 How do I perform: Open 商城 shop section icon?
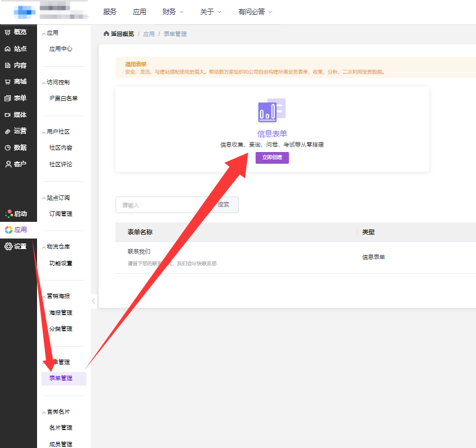8,82
